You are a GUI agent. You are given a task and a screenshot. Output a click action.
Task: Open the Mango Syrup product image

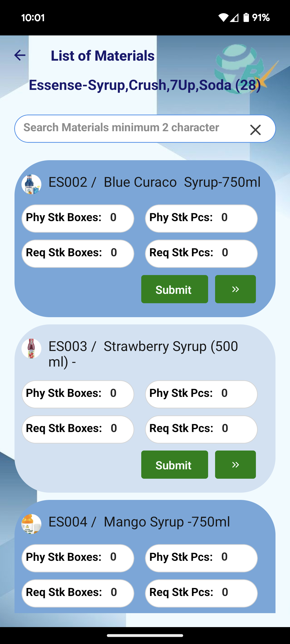[x=31, y=524]
